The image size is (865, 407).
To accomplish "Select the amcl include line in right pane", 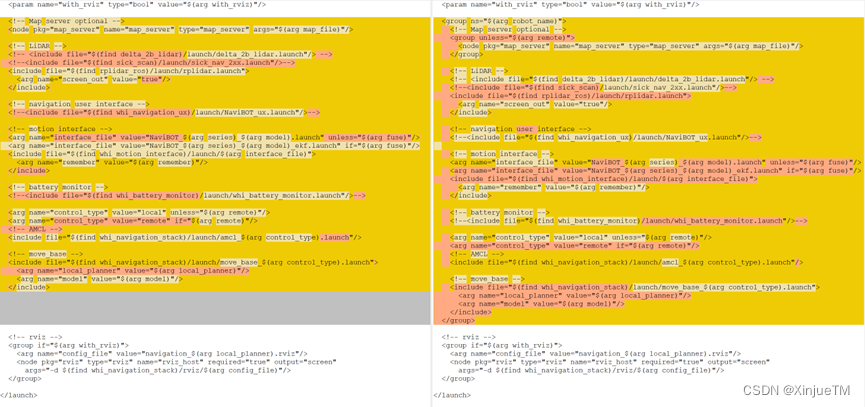I will pyautogui.click(x=627, y=263).
